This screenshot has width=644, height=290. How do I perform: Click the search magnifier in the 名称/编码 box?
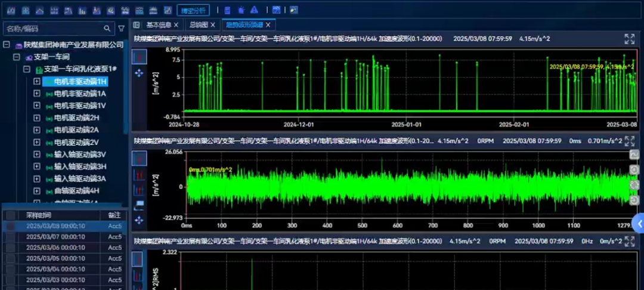coord(107,28)
